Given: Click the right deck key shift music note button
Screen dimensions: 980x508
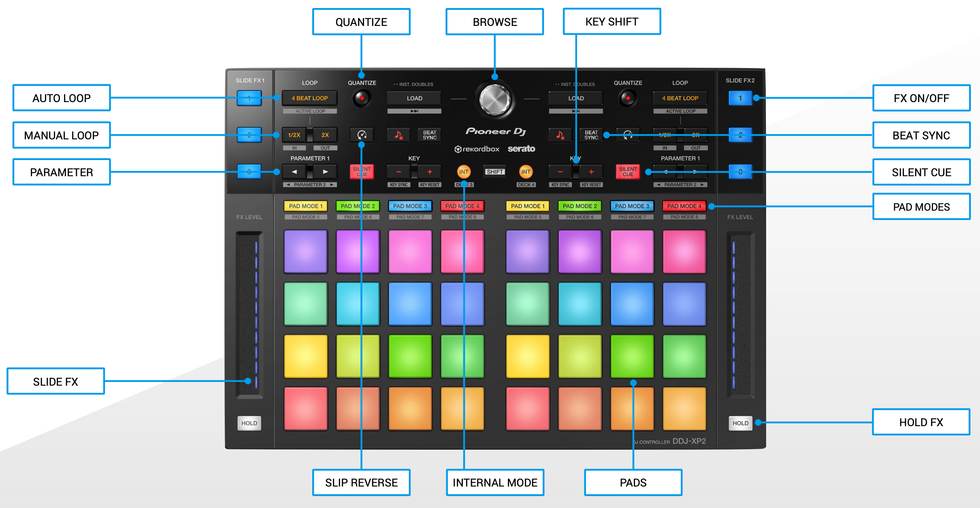Looking at the screenshot, I should click(560, 135).
